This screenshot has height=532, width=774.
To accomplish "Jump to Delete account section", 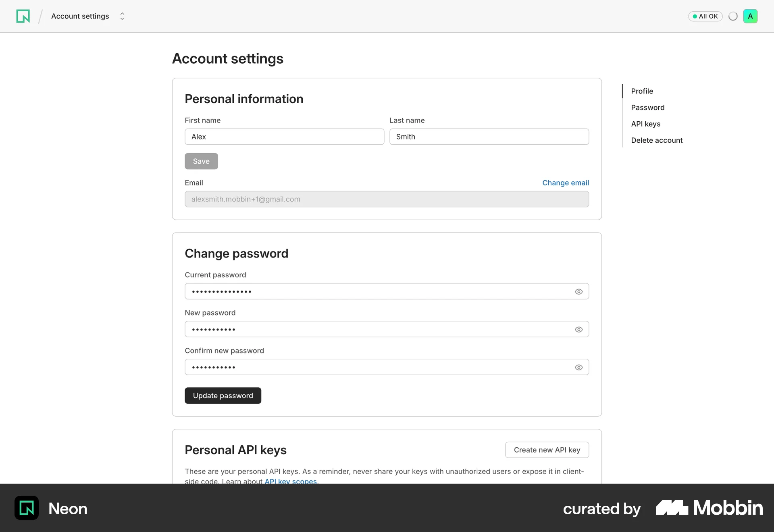I will point(657,140).
